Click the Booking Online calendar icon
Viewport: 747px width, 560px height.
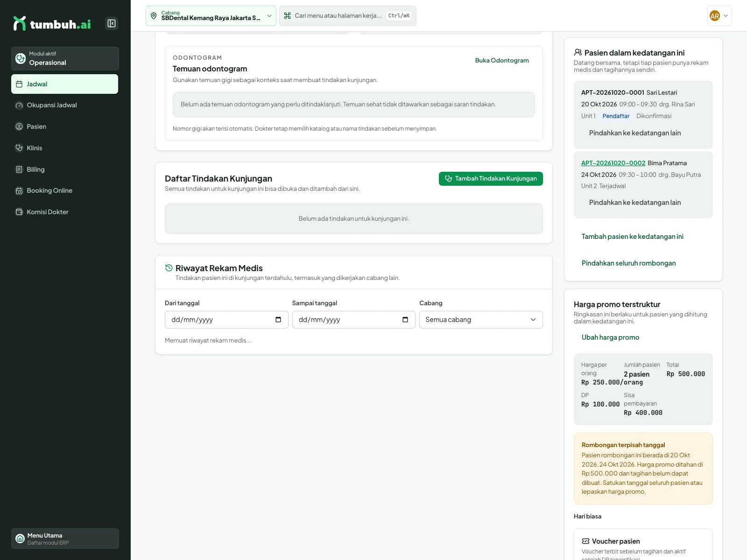(19, 190)
